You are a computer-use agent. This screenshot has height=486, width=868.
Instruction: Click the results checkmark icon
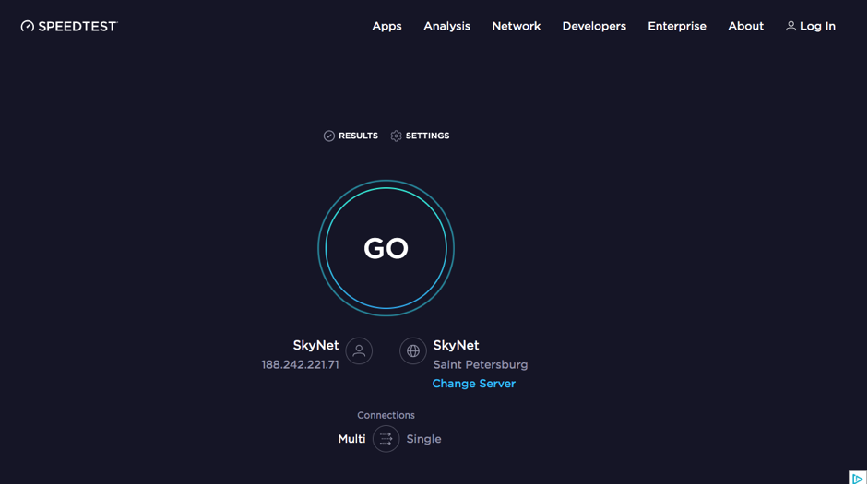(x=329, y=136)
